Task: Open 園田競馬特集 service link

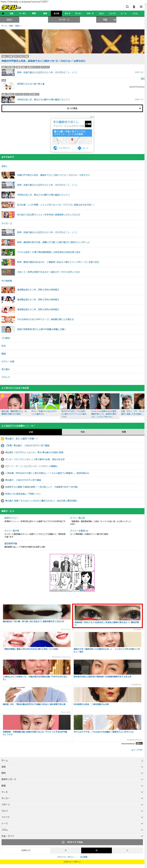Action: click(x=11, y=543)
